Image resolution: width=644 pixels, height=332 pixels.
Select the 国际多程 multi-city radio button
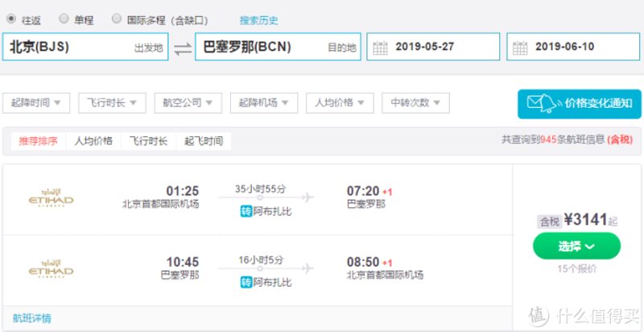click(x=117, y=19)
